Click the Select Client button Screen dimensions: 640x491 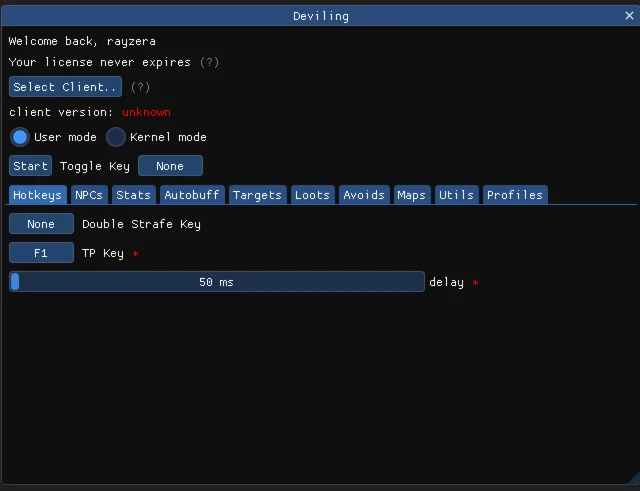tap(65, 87)
